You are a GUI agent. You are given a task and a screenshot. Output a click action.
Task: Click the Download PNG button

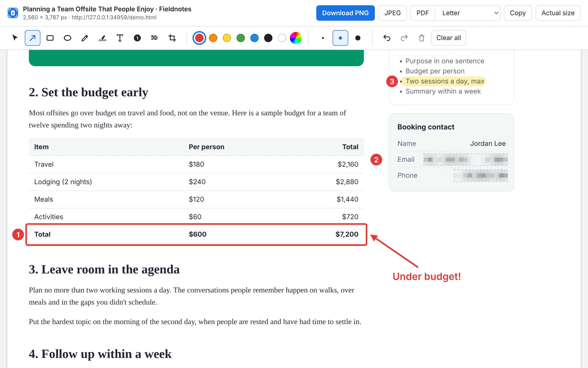(x=345, y=13)
